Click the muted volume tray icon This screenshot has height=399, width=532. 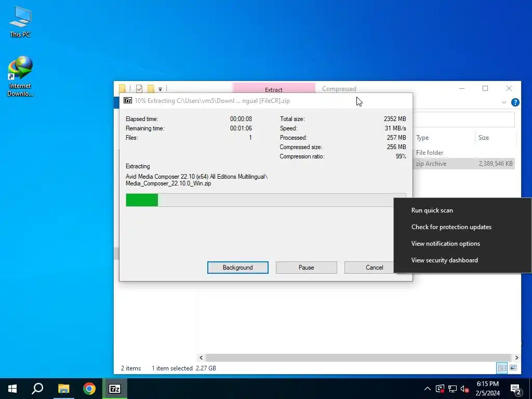[x=464, y=389]
